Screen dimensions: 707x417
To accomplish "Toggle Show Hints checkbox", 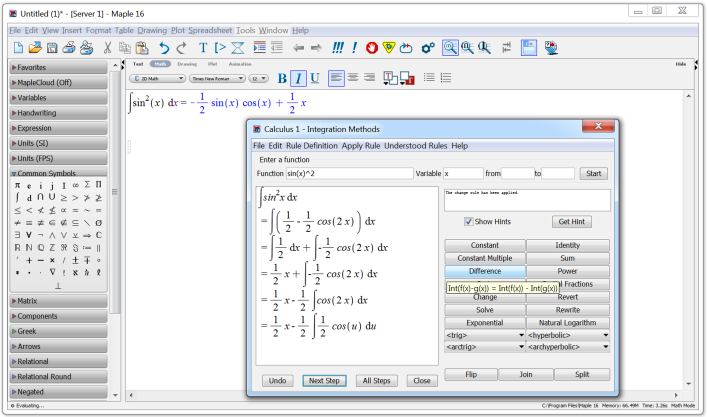I will 469,221.
